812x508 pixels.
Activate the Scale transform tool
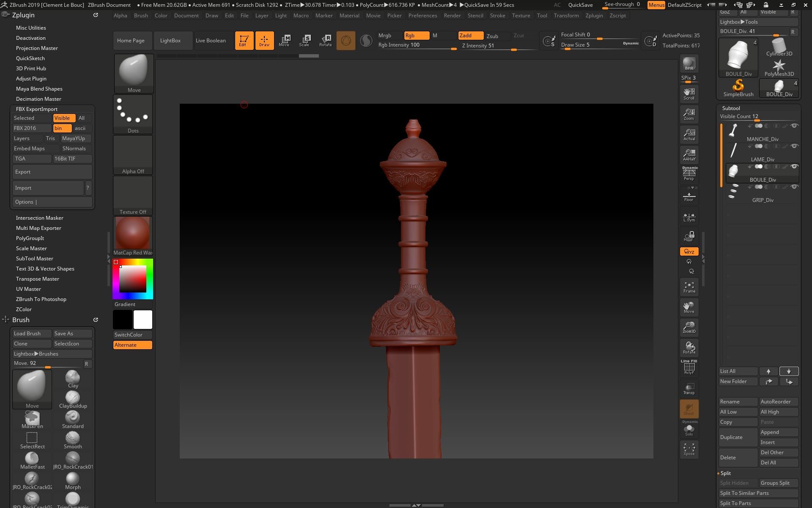(x=304, y=40)
